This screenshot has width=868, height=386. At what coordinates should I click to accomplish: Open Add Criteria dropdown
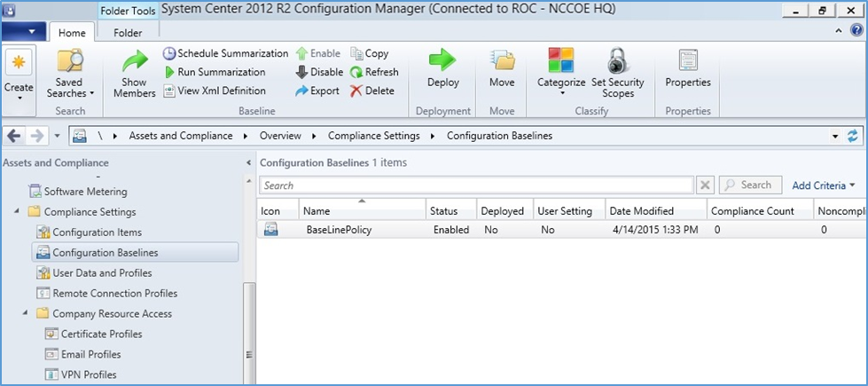coord(824,185)
